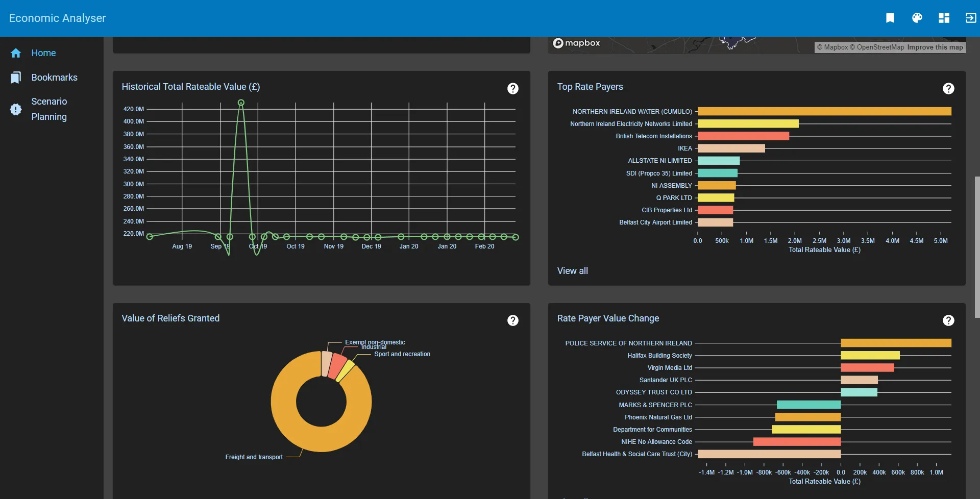Click the Belfast Health & Social Care Trust bar
Viewport: 980px width, 499px height.
769,454
